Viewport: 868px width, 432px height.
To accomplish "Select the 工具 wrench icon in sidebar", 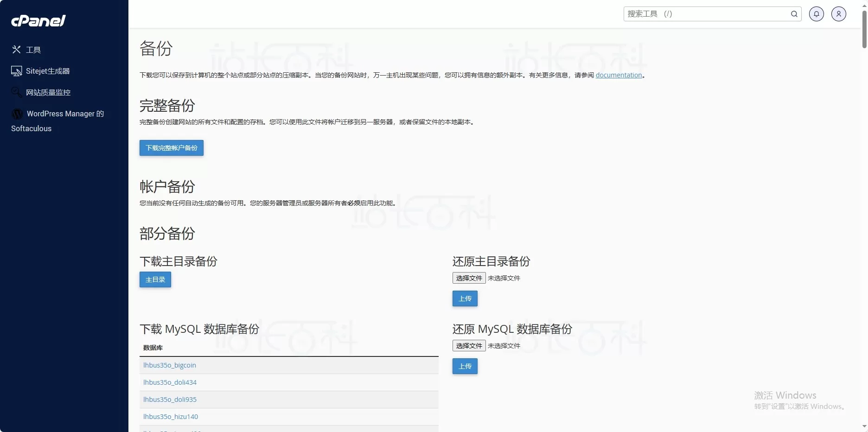I will pos(16,49).
